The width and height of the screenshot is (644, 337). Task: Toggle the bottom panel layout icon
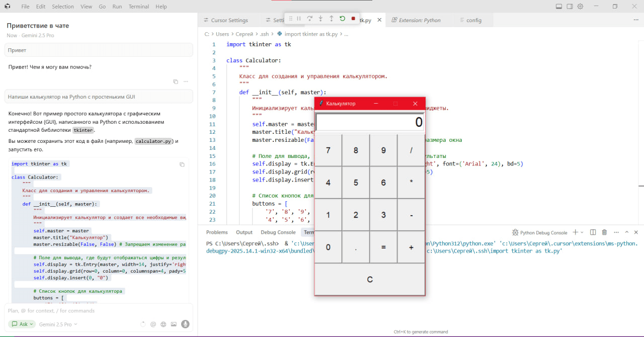click(x=558, y=7)
